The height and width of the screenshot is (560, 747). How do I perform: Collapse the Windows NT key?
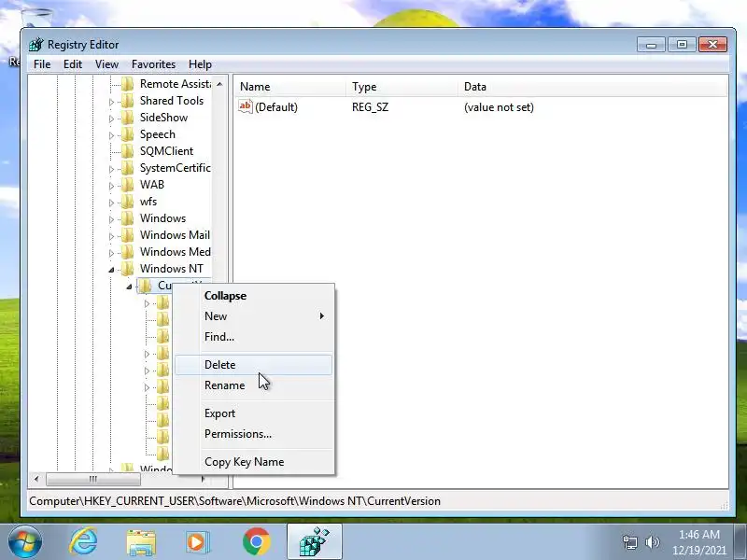111,270
